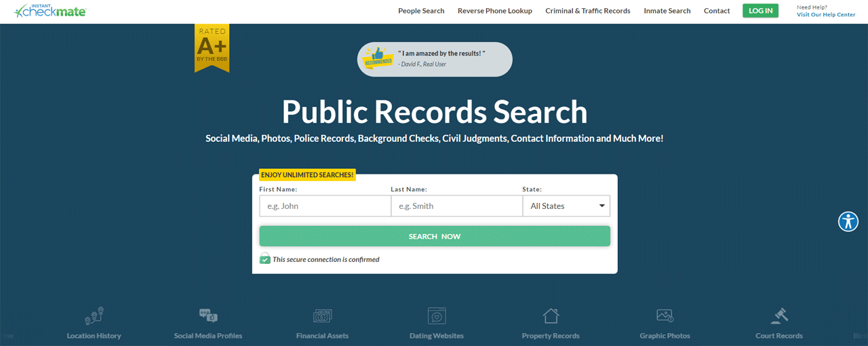Navigate to Inmate Search

click(667, 11)
